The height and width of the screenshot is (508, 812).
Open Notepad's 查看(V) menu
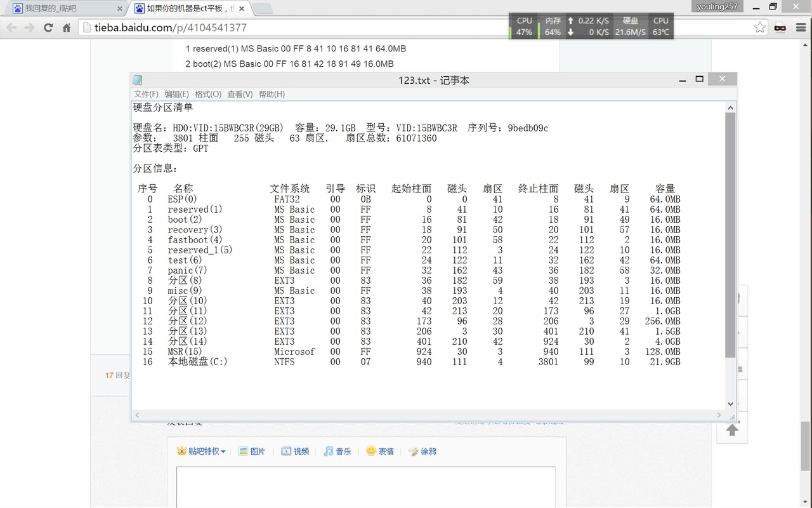pyautogui.click(x=240, y=94)
